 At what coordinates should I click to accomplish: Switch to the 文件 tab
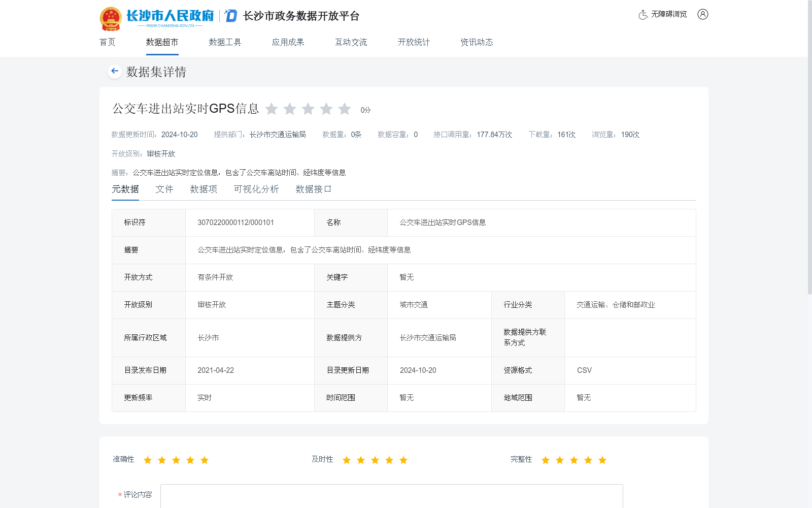tap(164, 189)
